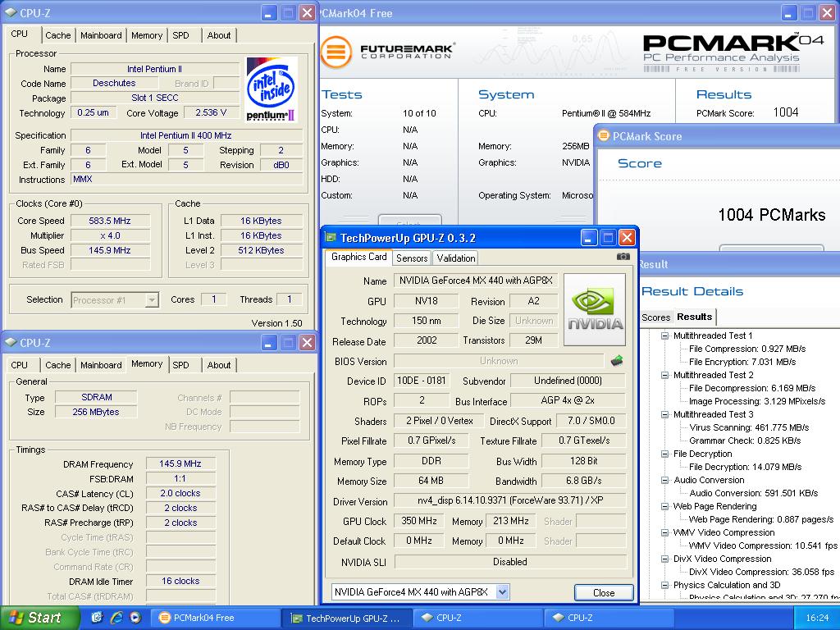Select Image Processing: 3.129 MPixels/s row
This screenshot has height=630, width=840.
757,401
